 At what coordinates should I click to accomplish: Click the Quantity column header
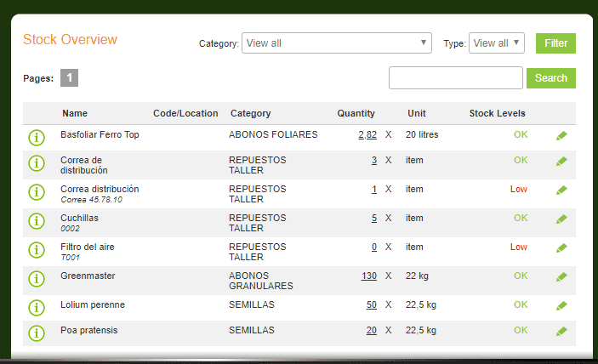tap(356, 113)
